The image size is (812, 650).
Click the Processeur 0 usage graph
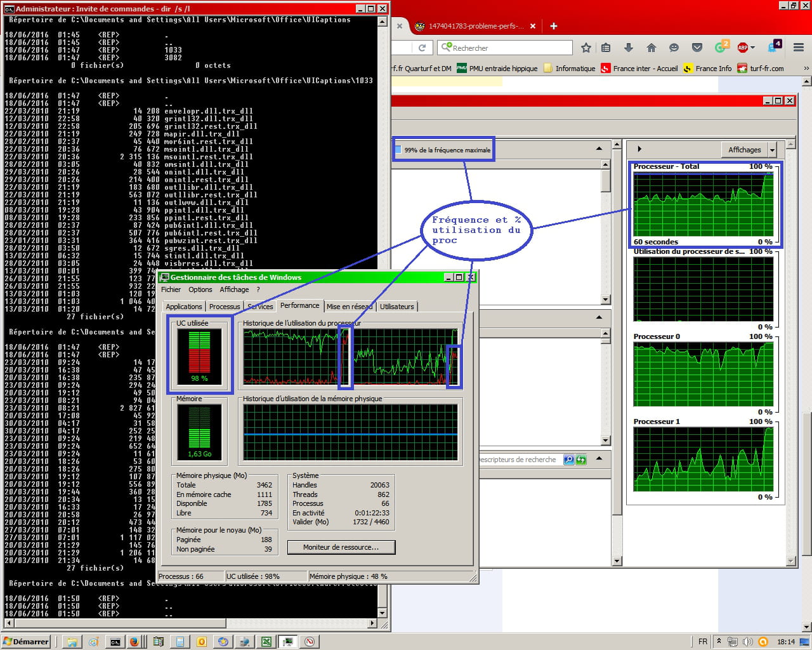704,375
